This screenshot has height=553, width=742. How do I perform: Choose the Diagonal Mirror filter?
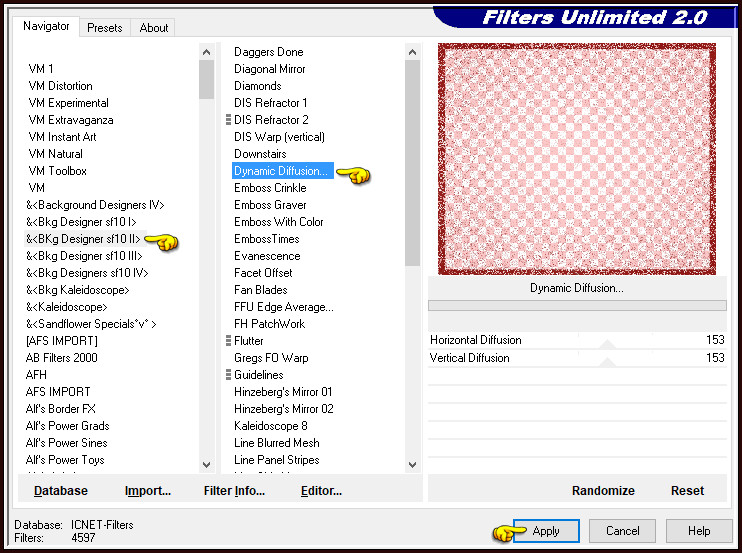point(269,69)
